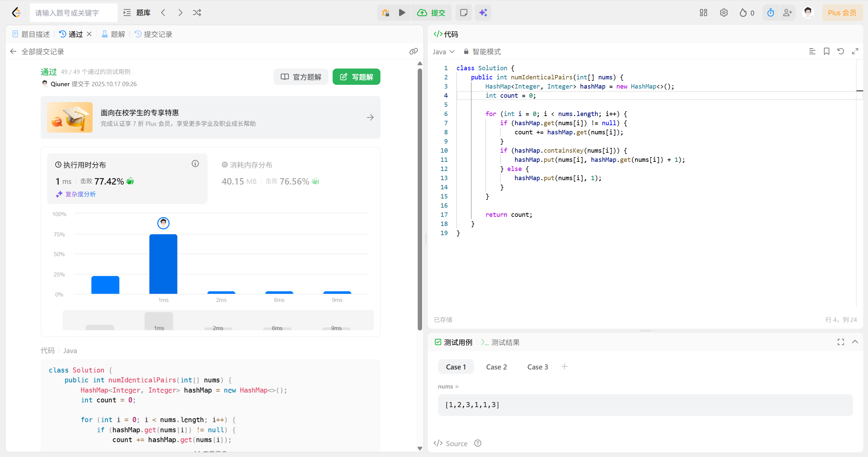Click the debug bug icon in toolbar

[x=386, y=13]
